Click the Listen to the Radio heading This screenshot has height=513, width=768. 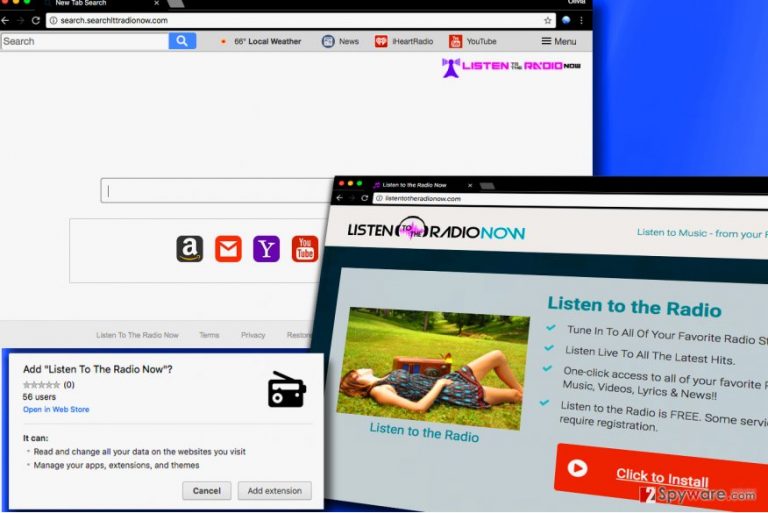pyautogui.click(x=634, y=306)
